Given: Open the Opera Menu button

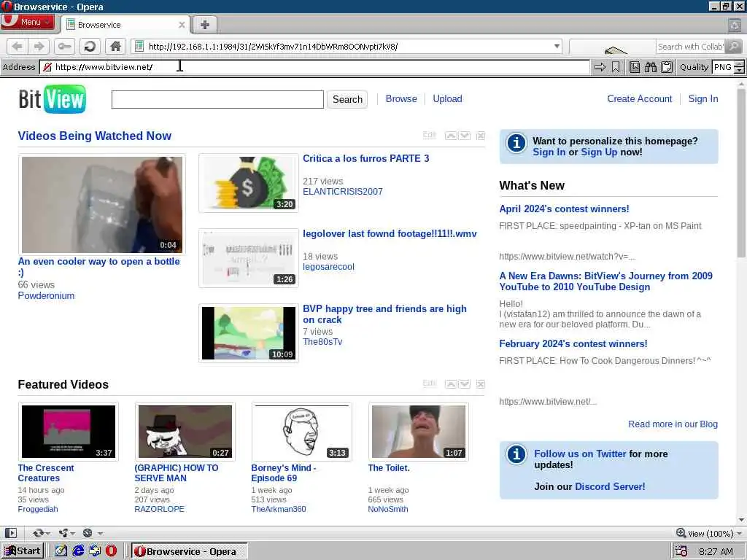Looking at the screenshot, I should click(x=28, y=22).
